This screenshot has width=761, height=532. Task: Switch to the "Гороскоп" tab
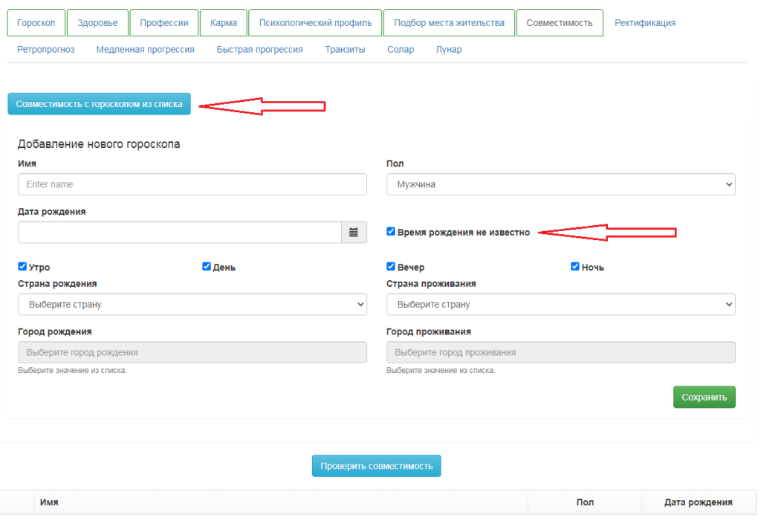click(x=36, y=23)
